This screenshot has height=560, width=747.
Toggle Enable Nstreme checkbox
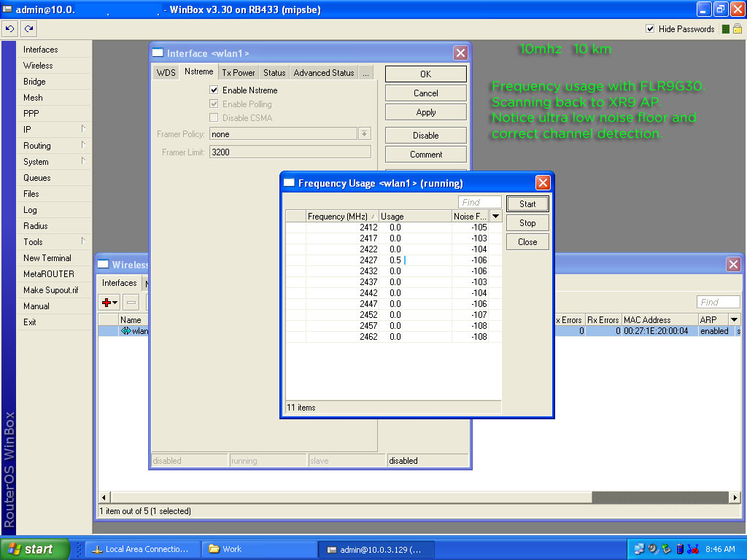click(x=214, y=90)
